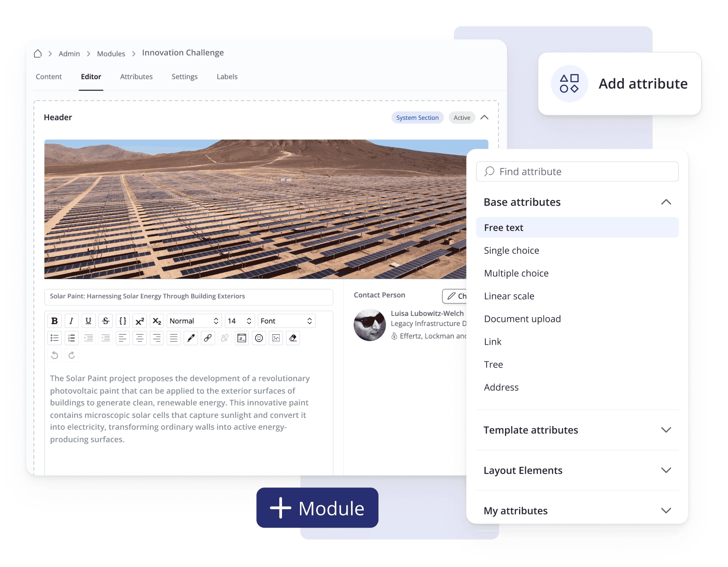Apply subscript formatting

157,321
